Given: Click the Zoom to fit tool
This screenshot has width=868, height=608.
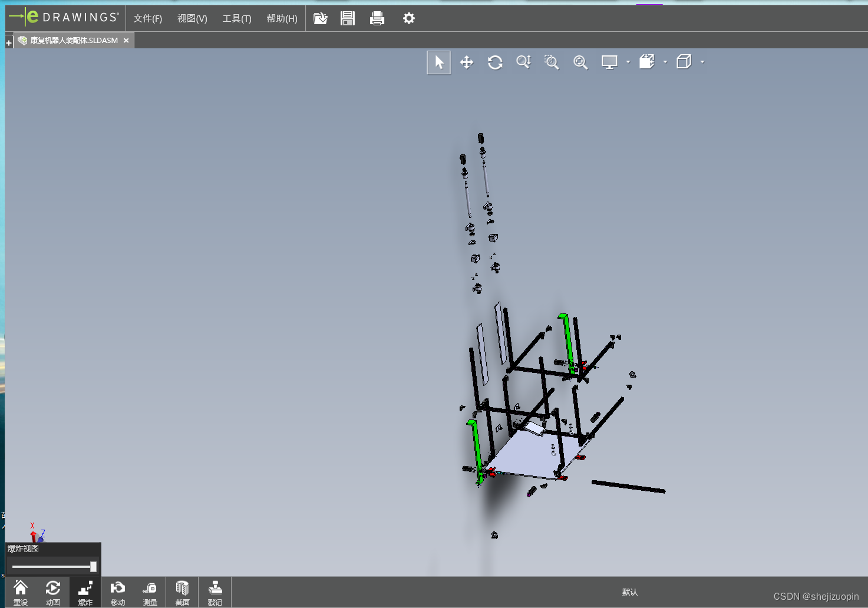Looking at the screenshot, I should (x=580, y=62).
